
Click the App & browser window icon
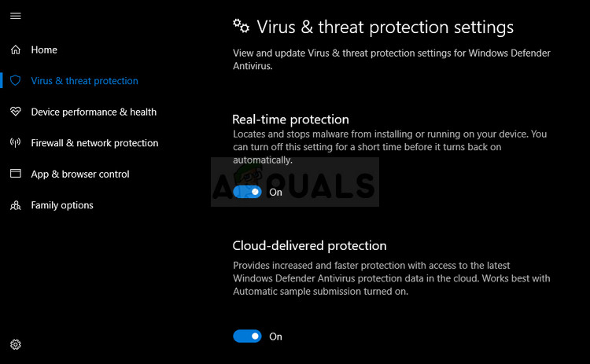click(16, 174)
